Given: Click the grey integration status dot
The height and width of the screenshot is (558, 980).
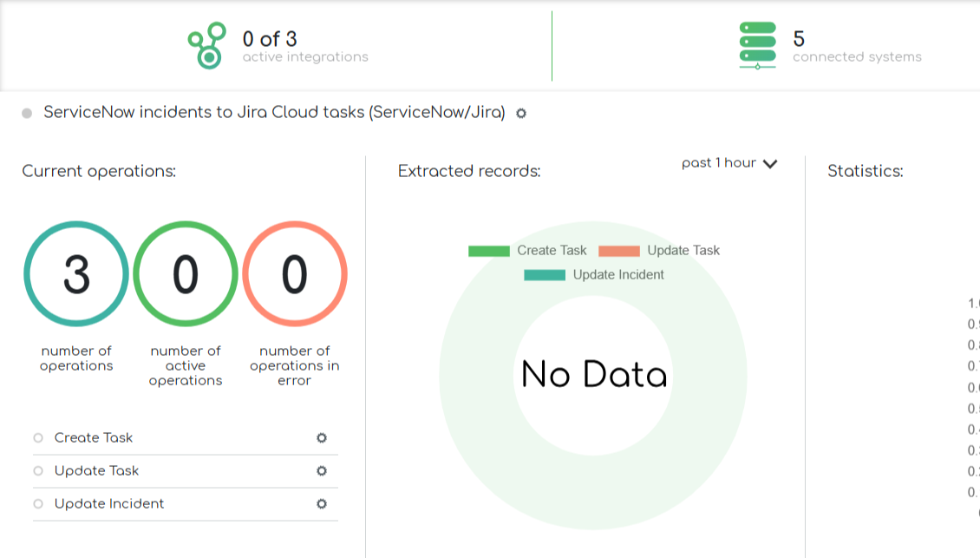Looking at the screenshot, I should click(x=27, y=114).
